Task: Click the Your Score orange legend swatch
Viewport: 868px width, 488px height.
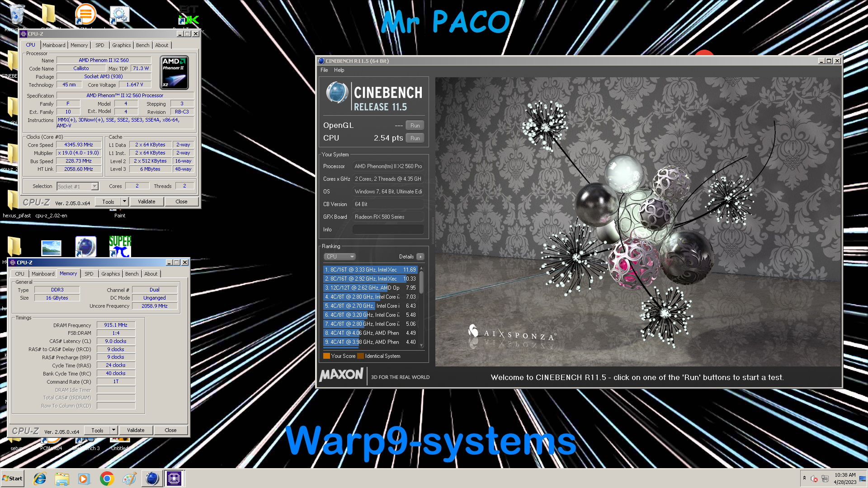Action: point(326,356)
